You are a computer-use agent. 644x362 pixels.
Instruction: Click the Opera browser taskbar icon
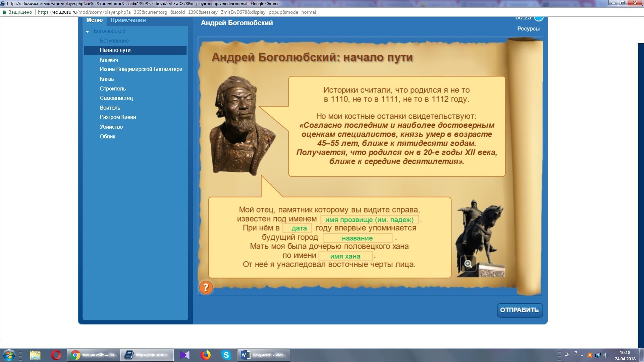56,355
